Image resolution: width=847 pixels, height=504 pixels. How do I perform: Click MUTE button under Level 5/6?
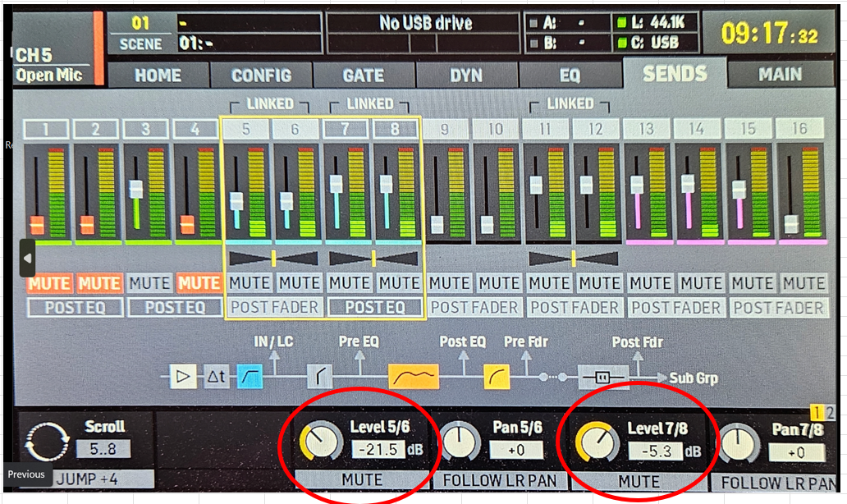(x=362, y=479)
